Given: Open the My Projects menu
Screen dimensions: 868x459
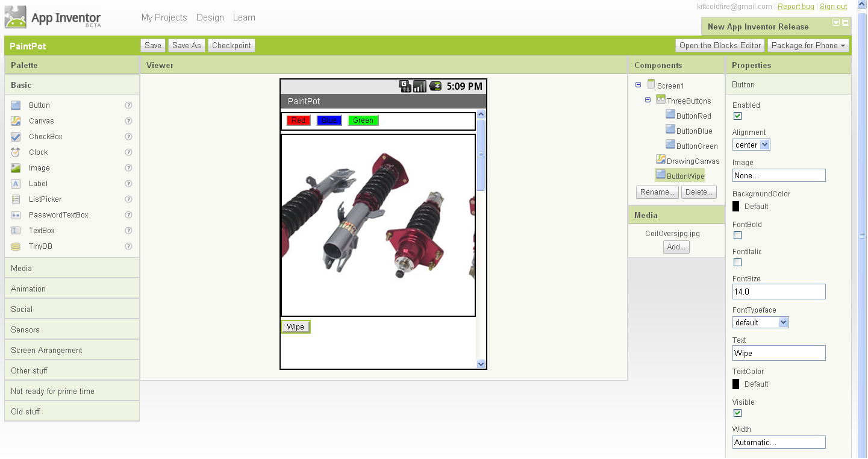Looking at the screenshot, I should click(164, 17).
